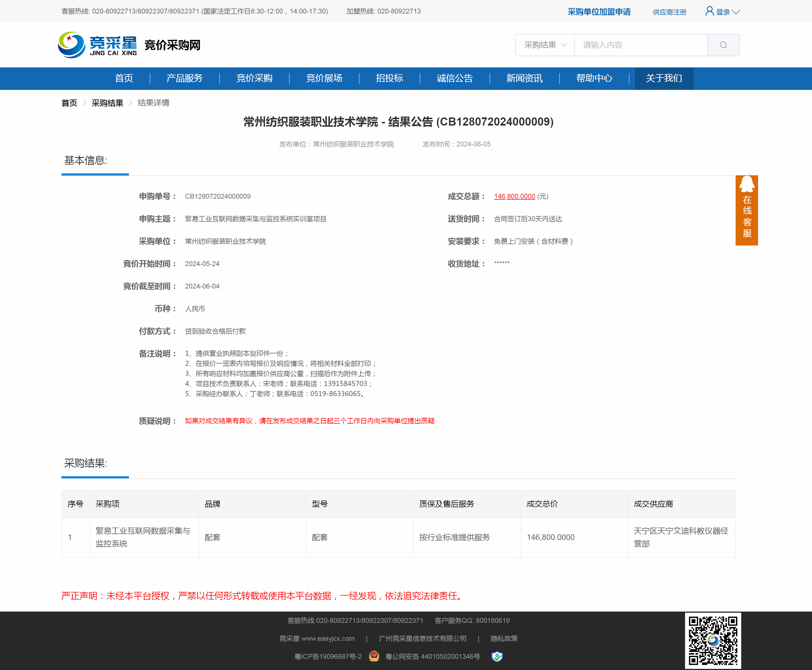This screenshot has width=812, height=670.
Task: Focus the 请输入内容 search input field
Action: 640,45
